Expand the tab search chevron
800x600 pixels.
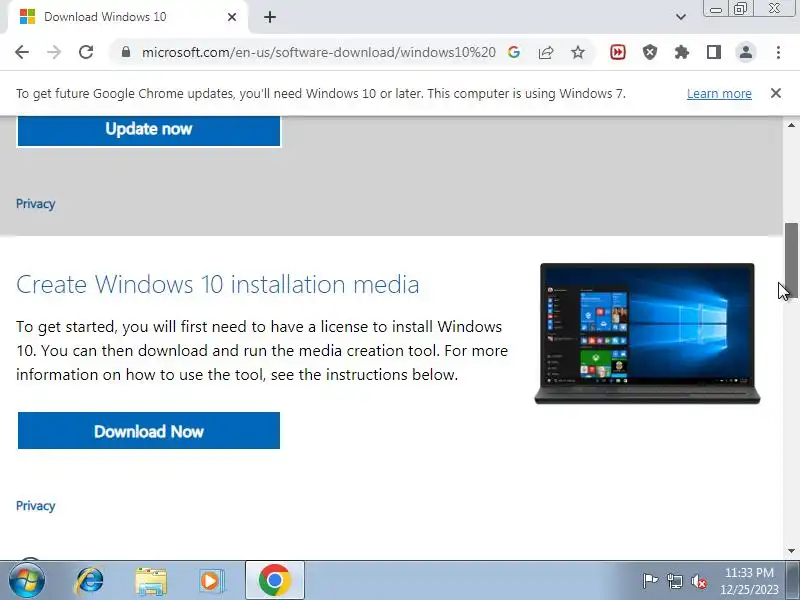(681, 17)
